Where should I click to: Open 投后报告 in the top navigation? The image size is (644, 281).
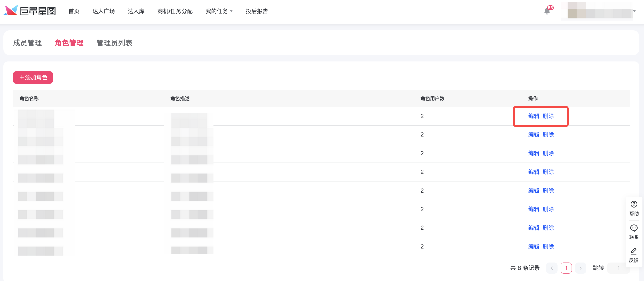tap(256, 11)
